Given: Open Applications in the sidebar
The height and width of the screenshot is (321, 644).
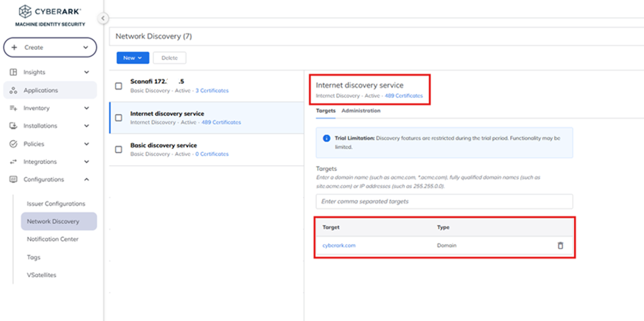Looking at the screenshot, I should 50,90.
